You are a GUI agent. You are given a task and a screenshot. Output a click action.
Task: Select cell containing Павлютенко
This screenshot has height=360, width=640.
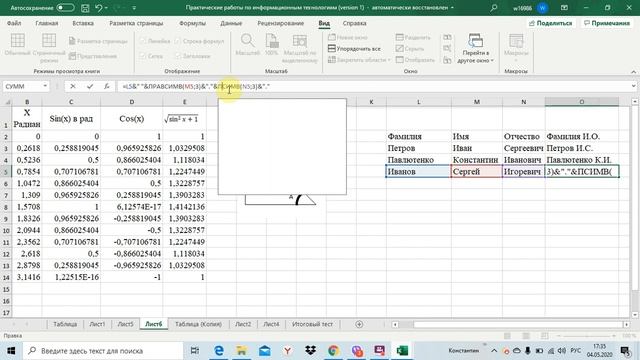point(418,160)
